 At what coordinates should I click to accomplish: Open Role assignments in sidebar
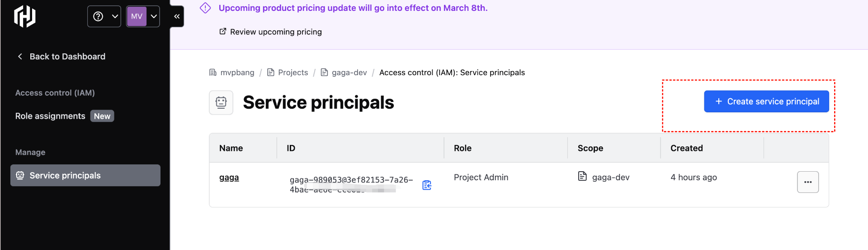(x=50, y=116)
